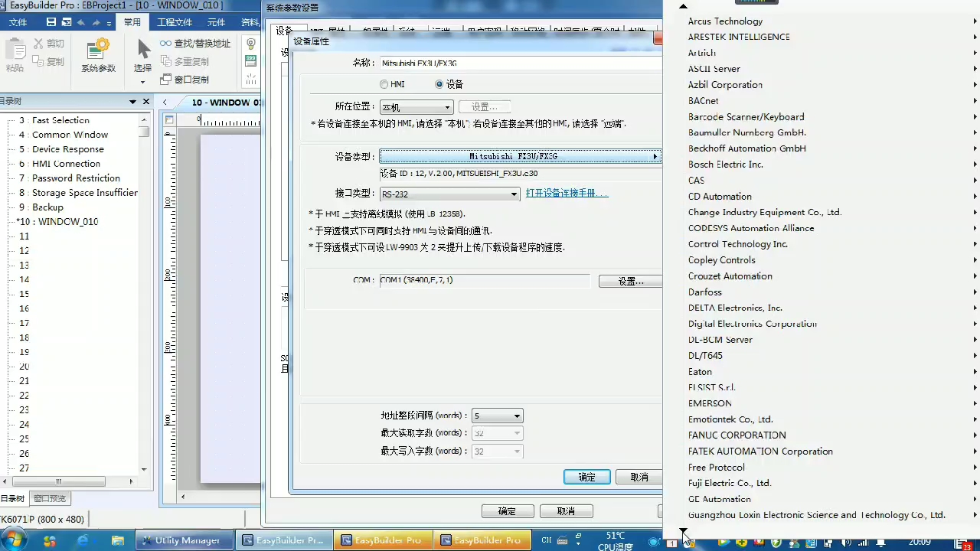Screen dimensions: 980x551
Task: Open the 打开设备连接手册 link
Action: (x=567, y=194)
